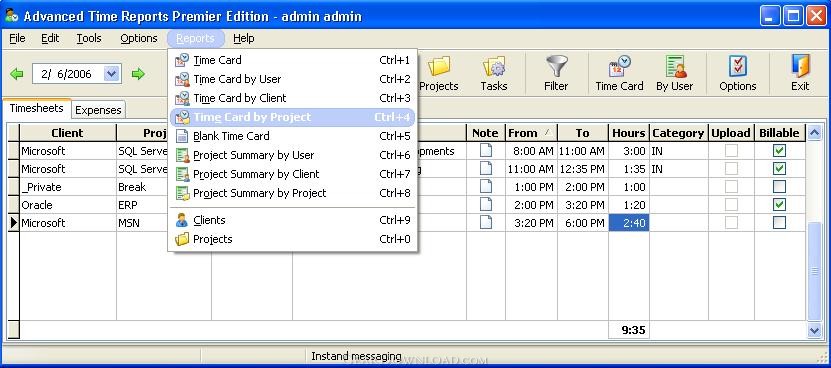Select the _Private client cell

coord(67,187)
